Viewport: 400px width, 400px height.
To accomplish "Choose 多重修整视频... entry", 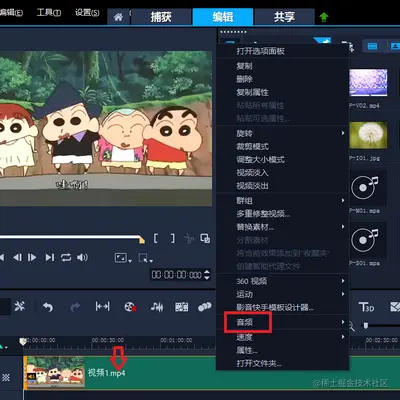I will pos(282,214).
